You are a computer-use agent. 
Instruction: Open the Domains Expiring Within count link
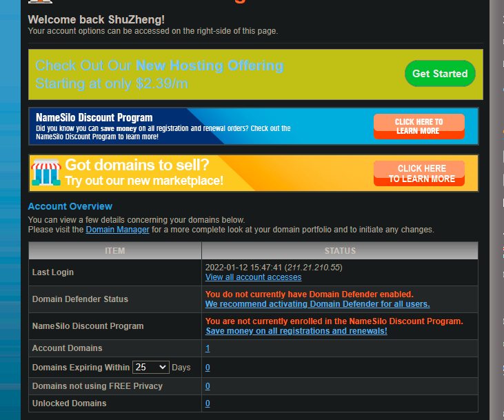point(208,368)
